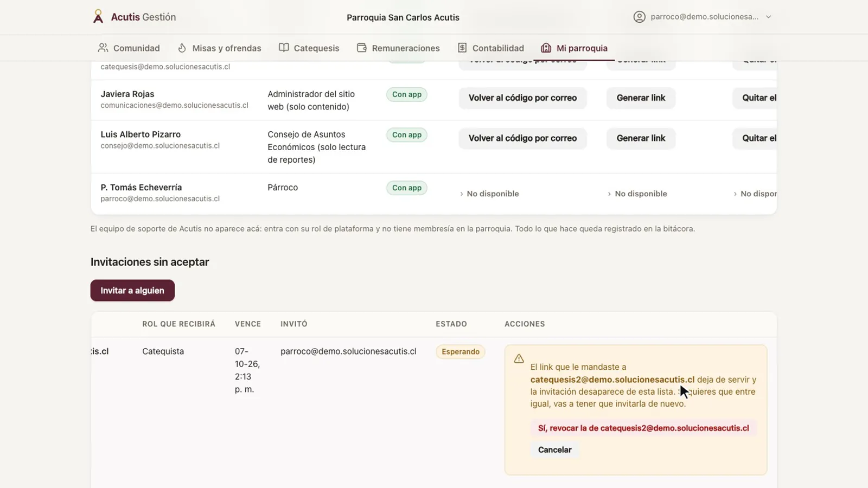The width and height of the screenshot is (868, 488).
Task: Click 'Quitar el' button in Luis Alberto Pizarro row
Action: click(x=755, y=138)
